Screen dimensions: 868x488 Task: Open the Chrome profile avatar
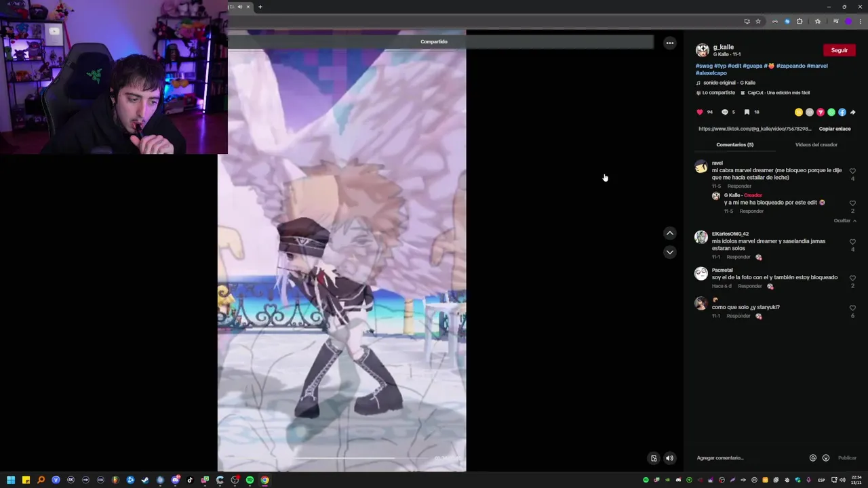pos(848,21)
